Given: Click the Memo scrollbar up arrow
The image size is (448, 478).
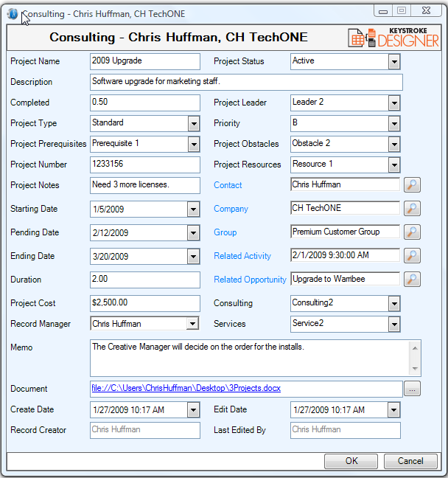Looking at the screenshot, I should (415, 348).
